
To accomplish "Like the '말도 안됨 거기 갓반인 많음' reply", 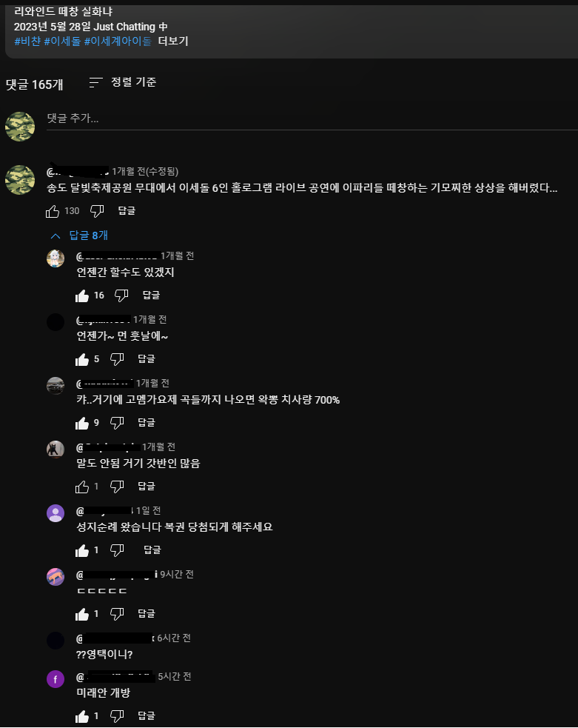I will coord(82,487).
